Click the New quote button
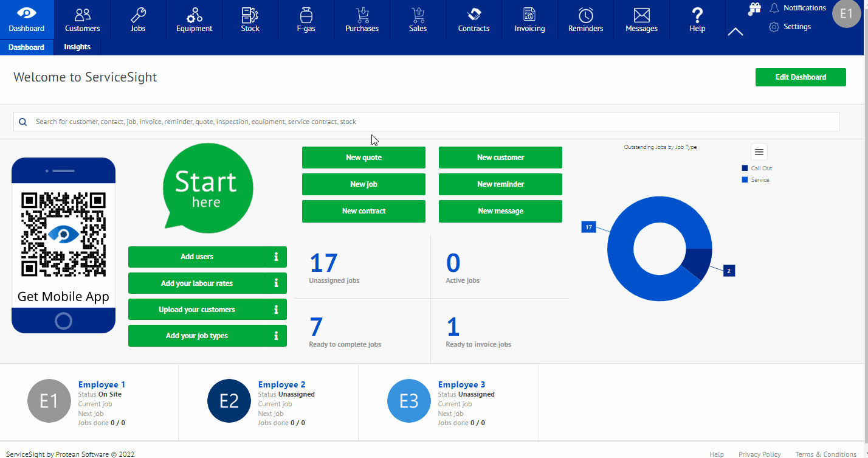The image size is (868, 458). (x=363, y=158)
